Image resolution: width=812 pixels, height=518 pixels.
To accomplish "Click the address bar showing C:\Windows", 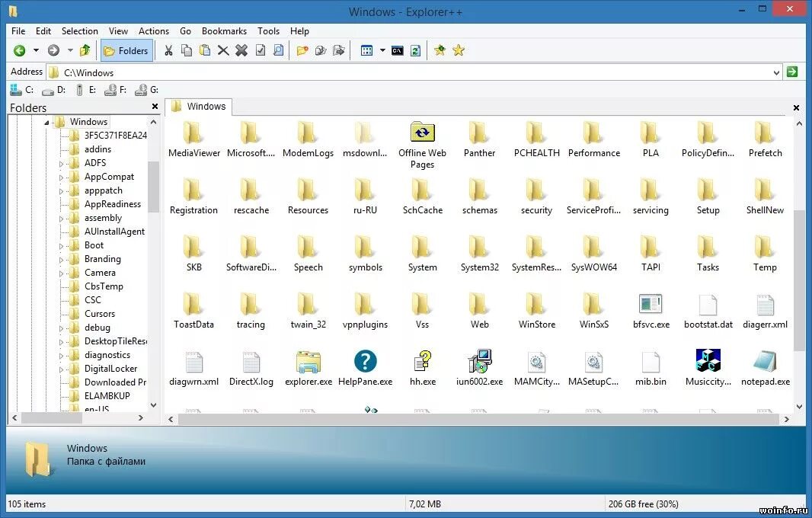I will click(x=414, y=72).
